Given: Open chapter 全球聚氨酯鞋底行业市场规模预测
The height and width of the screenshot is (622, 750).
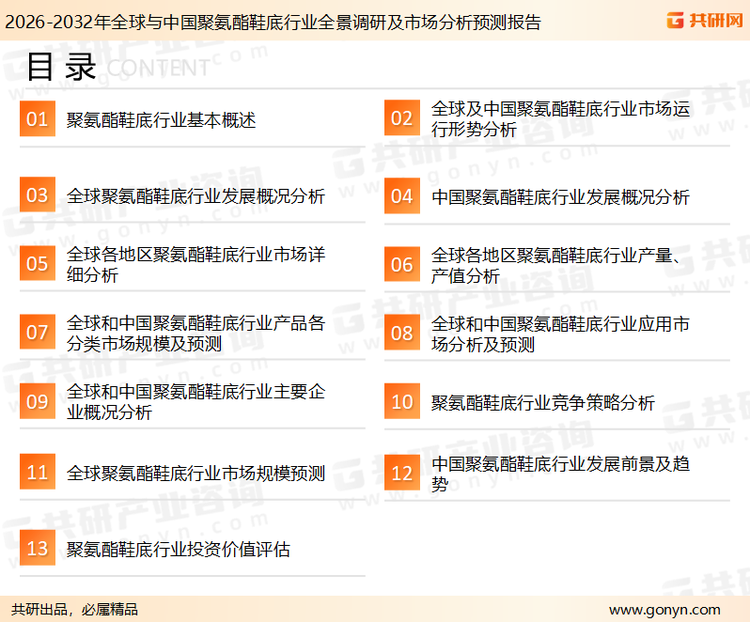Looking at the screenshot, I should coord(196,474).
